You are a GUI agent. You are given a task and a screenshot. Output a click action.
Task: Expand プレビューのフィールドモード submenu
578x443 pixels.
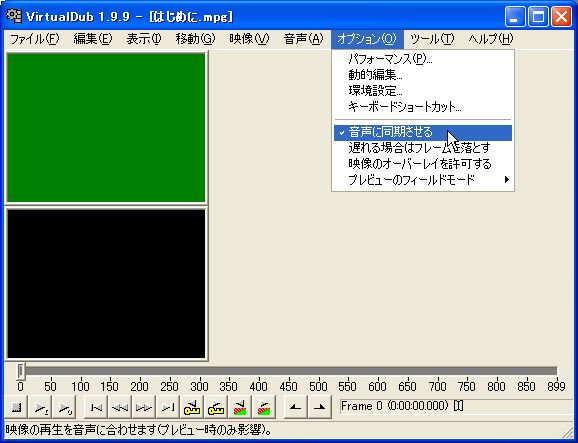pyautogui.click(x=423, y=180)
